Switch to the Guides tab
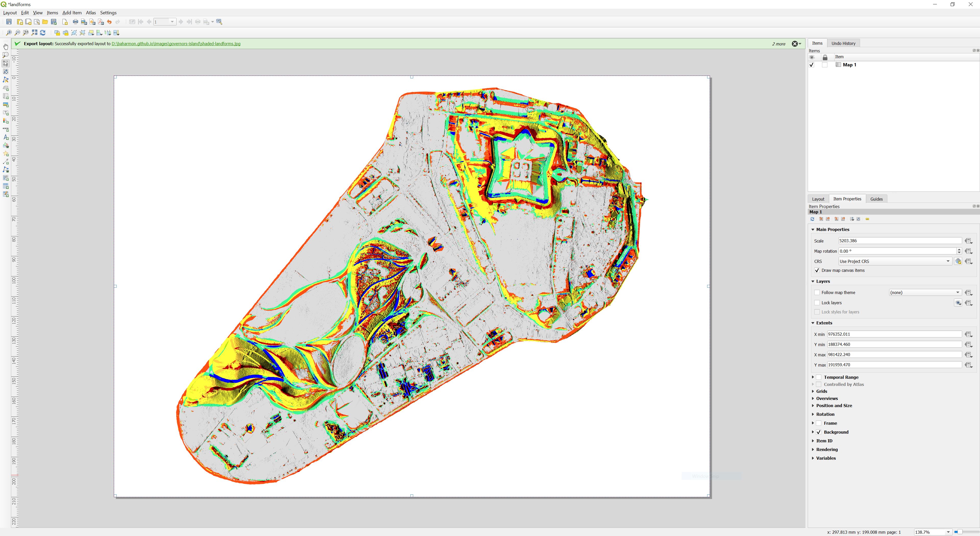Image resolution: width=980 pixels, height=536 pixels. pos(876,199)
